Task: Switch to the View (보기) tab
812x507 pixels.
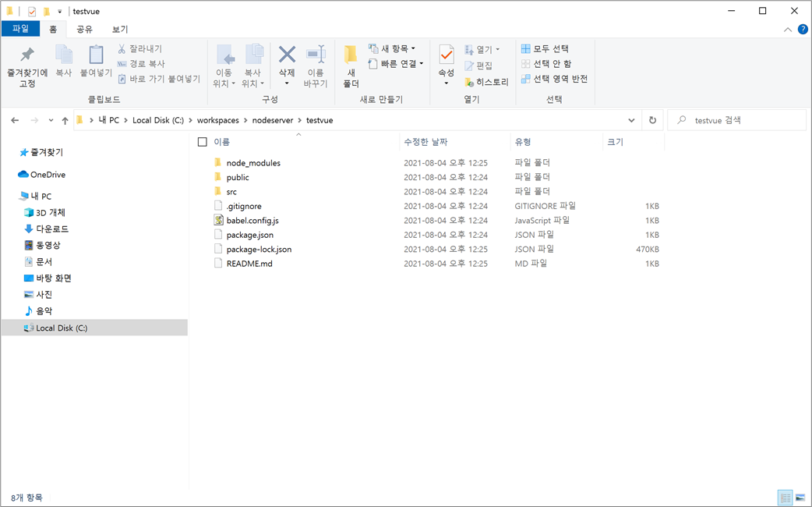Action: point(120,30)
